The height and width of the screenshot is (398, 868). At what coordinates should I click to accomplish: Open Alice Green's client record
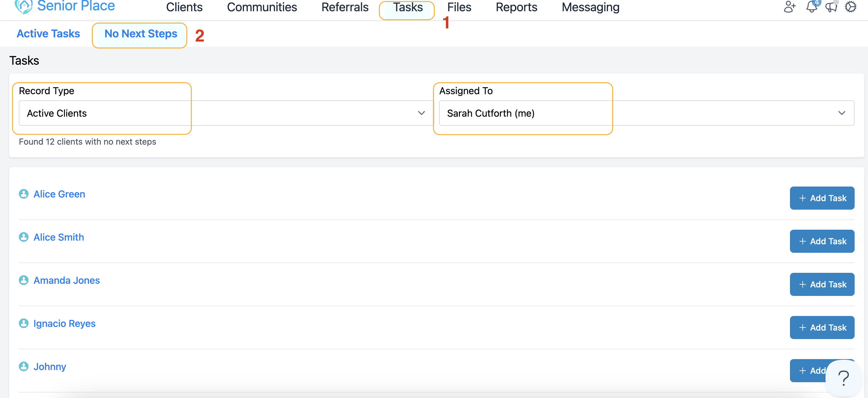click(x=59, y=194)
